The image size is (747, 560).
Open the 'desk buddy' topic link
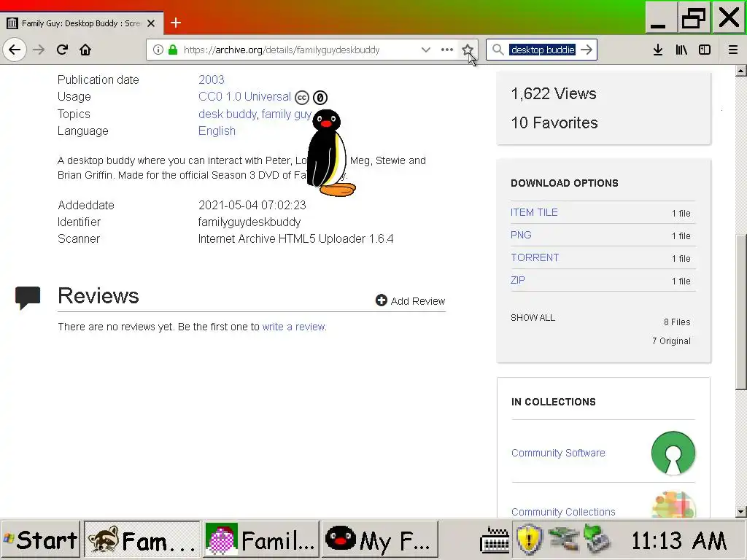coord(228,114)
